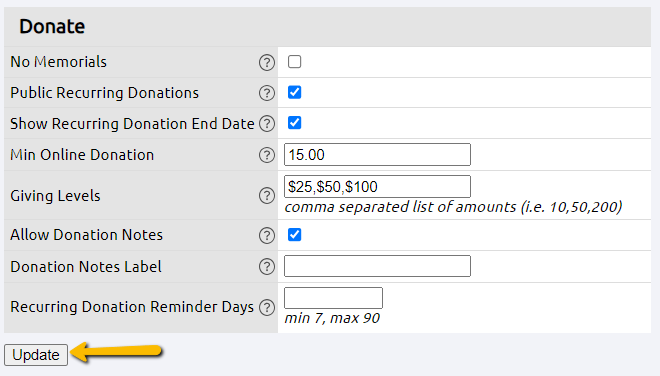Show help for Recurring Donation End Date
This screenshot has width=660, height=376.
[266, 124]
